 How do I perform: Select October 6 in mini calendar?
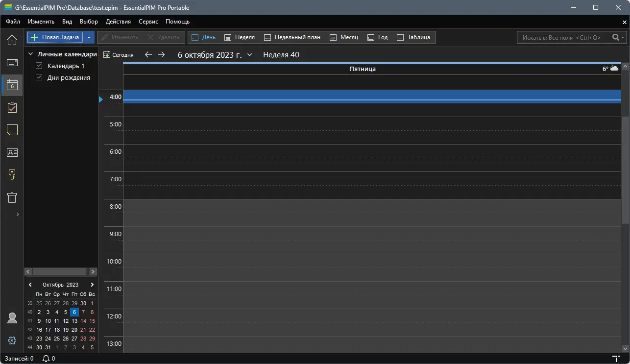(x=74, y=312)
